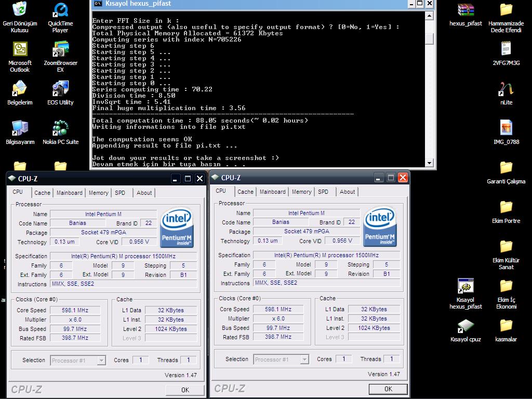
Task: Click Instructions MMX, SSE, SSE2 in right CPU-Z
Action: [x=326, y=283]
